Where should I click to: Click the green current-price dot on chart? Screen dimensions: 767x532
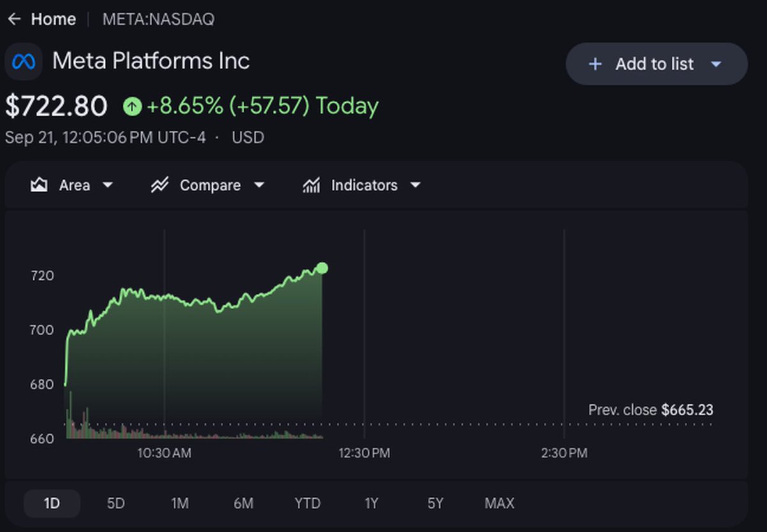pyautogui.click(x=322, y=268)
